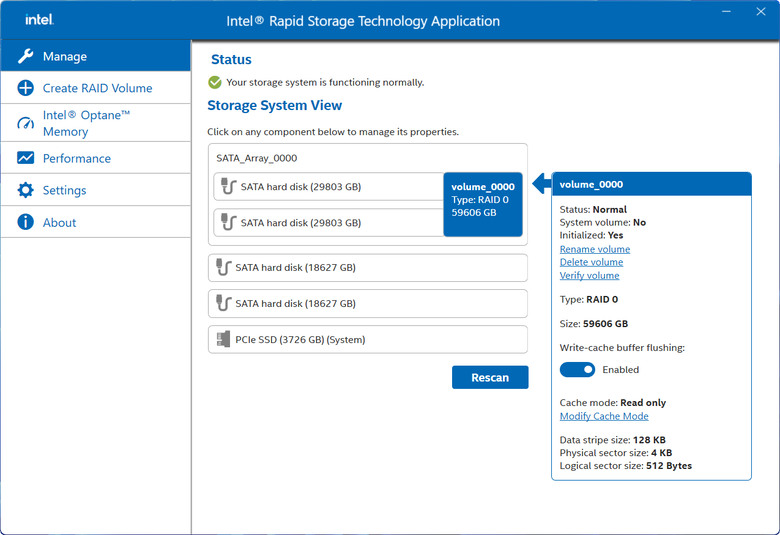Click the PCIe SSD drive icon

(223, 339)
